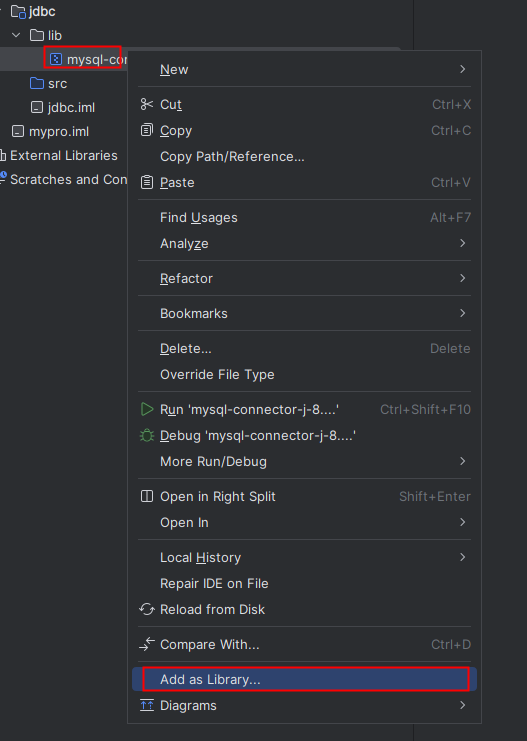Expand the Refactor submenu arrow
This screenshot has width=527, height=741.
click(463, 278)
